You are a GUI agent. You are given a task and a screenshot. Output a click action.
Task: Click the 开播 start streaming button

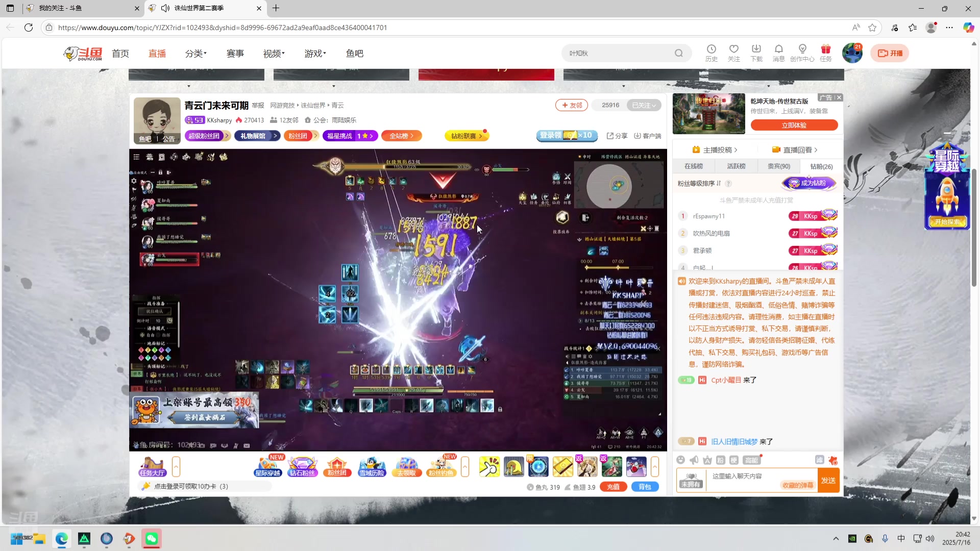point(890,53)
